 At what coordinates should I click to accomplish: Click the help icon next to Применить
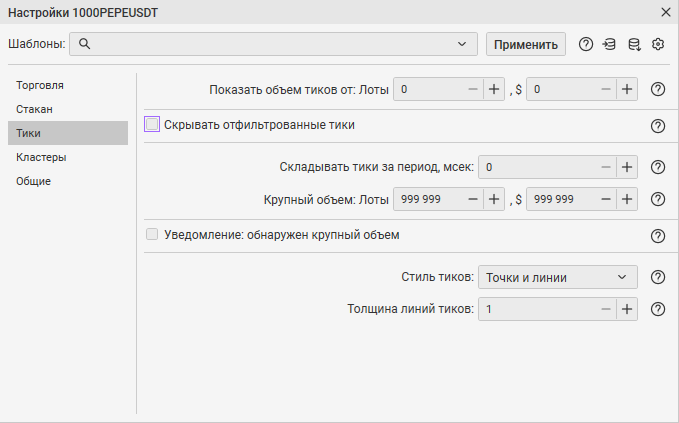click(586, 44)
